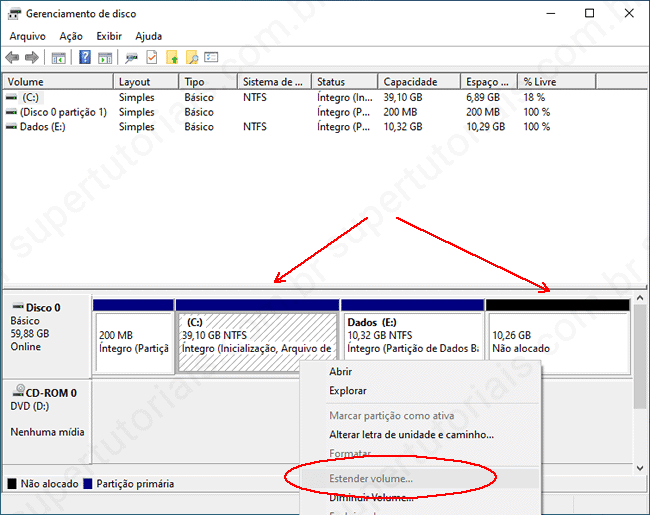Click the checkmark properties toolbar icon
The width and height of the screenshot is (650, 515).
tap(152, 57)
